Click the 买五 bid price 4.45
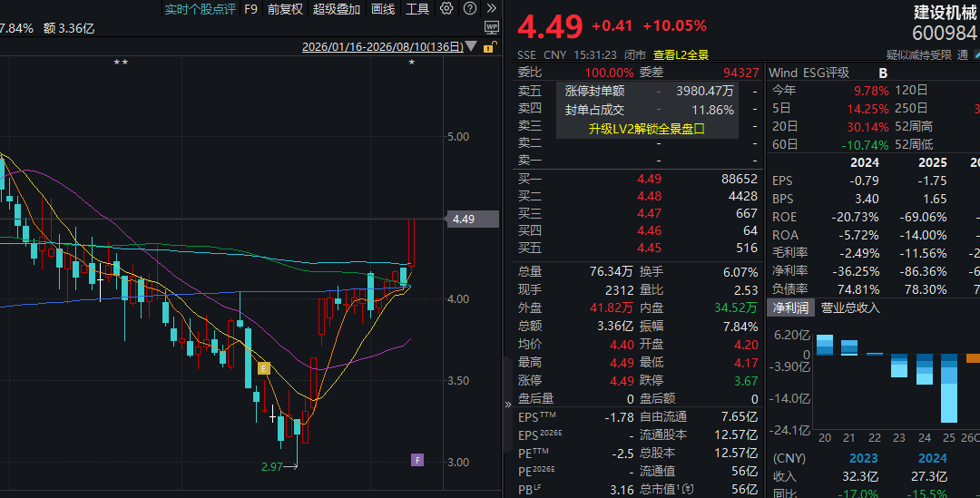 tap(649, 248)
